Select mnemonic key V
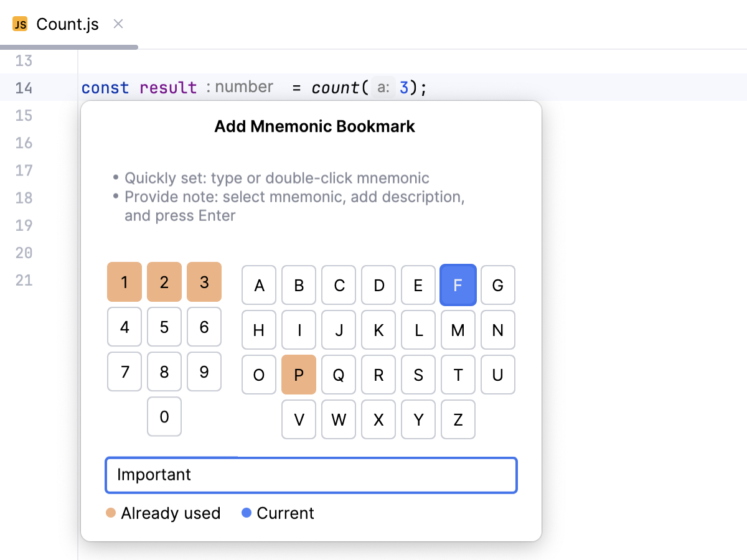747x560 pixels. pyautogui.click(x=299, y=419)
